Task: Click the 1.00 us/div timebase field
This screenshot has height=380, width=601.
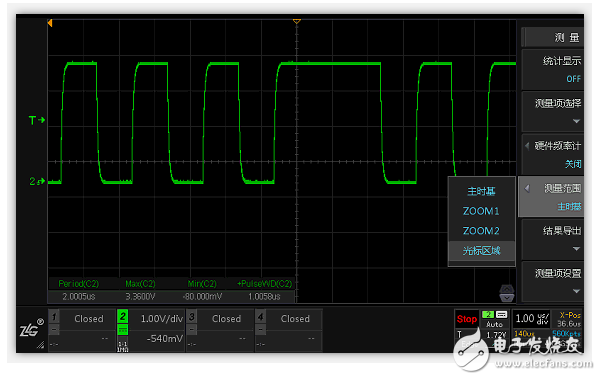Action: click(531, 319)
